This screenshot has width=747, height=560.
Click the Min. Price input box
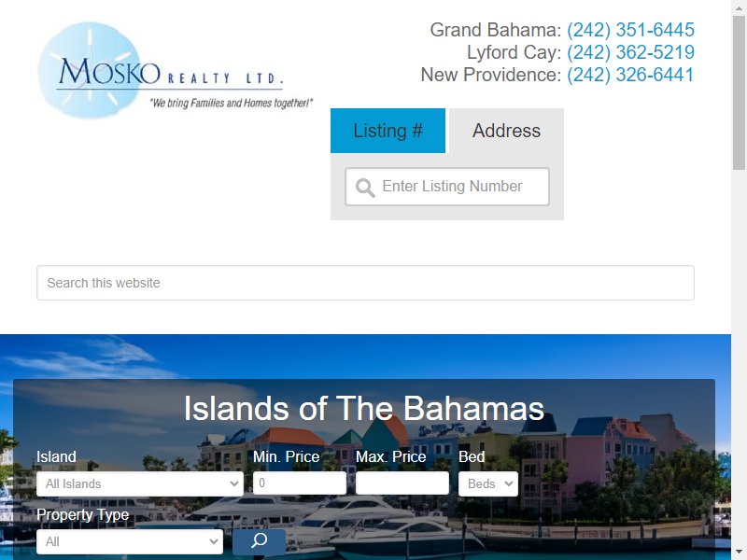click(x=300, y=483)
